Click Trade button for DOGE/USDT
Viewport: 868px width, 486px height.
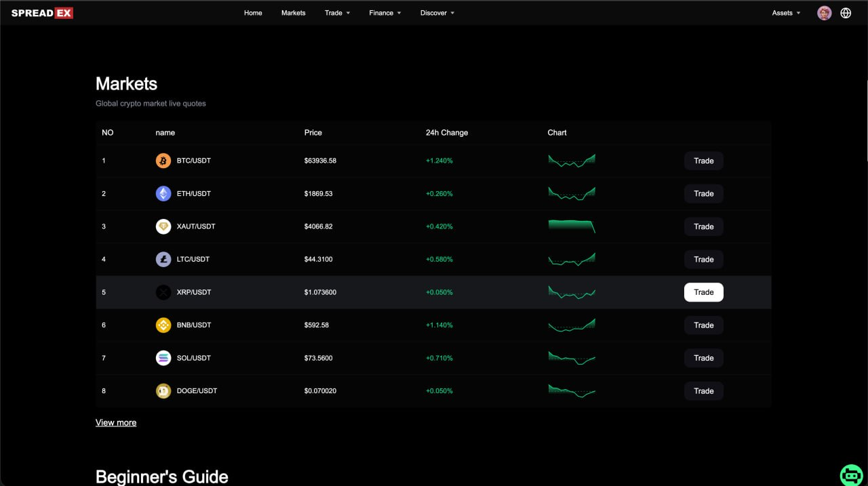[704, 391]
